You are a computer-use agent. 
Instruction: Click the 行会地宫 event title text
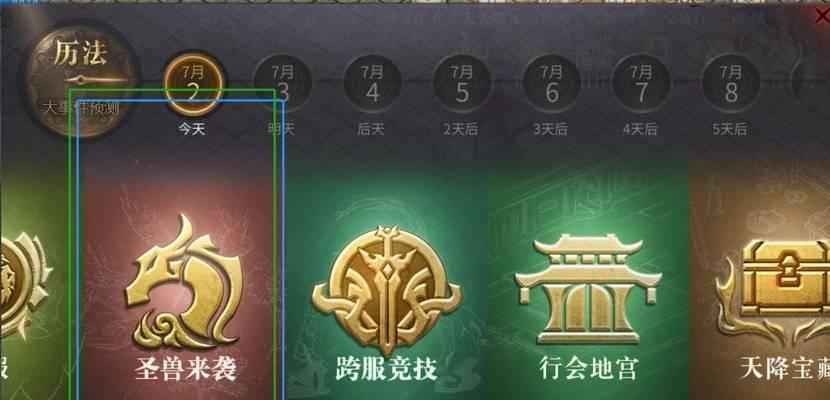(x=589, y=367)
